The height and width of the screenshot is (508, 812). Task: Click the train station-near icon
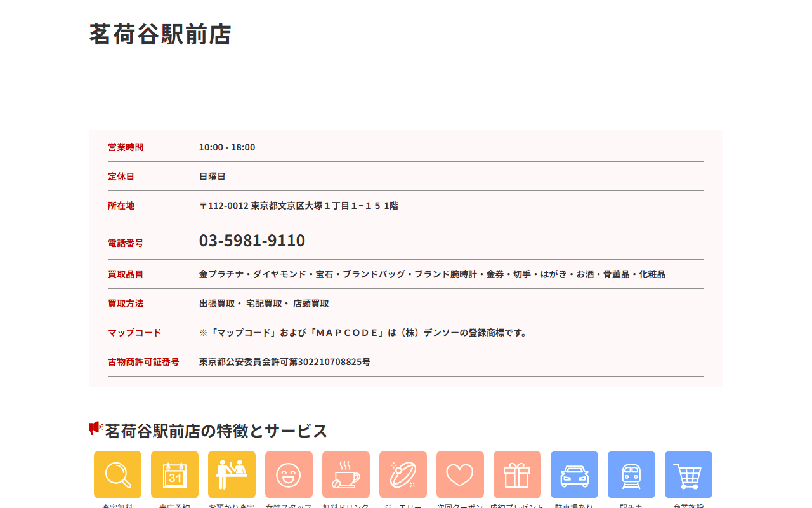(x=631, y=474)
